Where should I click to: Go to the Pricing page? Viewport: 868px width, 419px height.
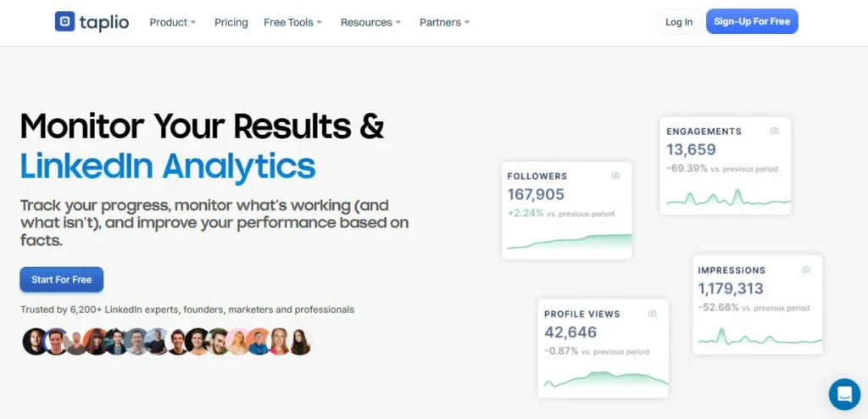pyautogui.click(x=231, y=22)
